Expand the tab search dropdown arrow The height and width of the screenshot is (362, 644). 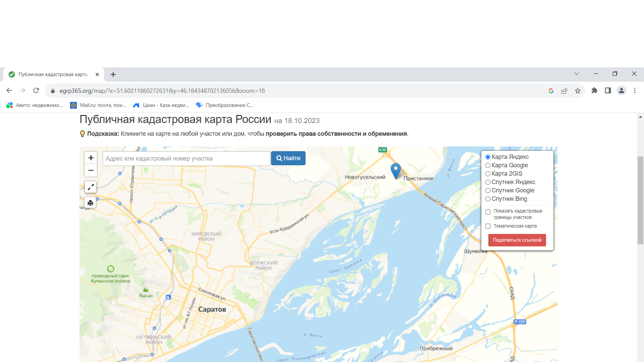(x=577, y=74)
